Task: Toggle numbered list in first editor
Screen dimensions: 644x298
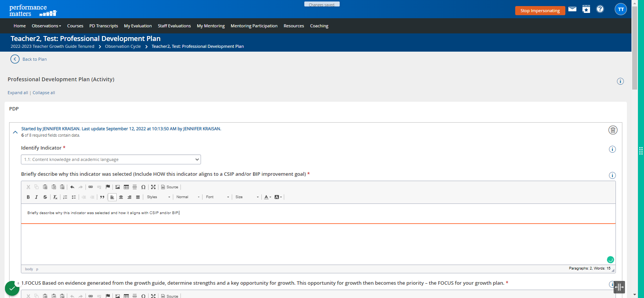Action: coord(65,197)
